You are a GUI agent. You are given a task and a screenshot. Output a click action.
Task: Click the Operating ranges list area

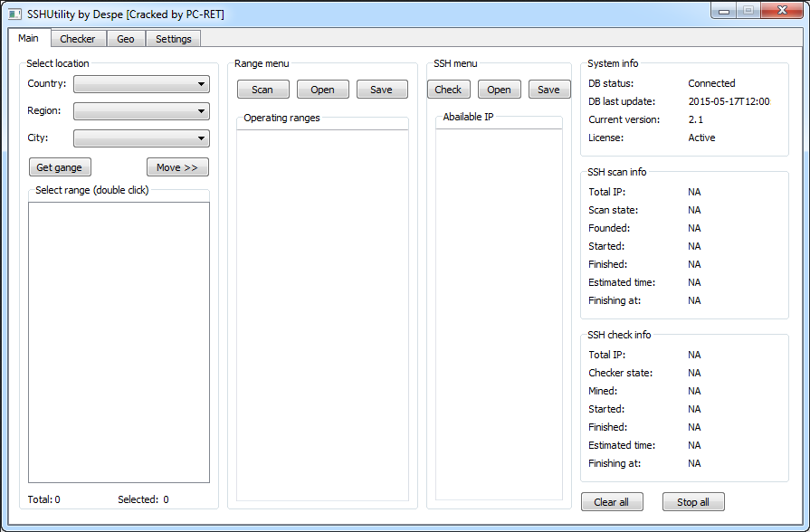click(322, 315)
